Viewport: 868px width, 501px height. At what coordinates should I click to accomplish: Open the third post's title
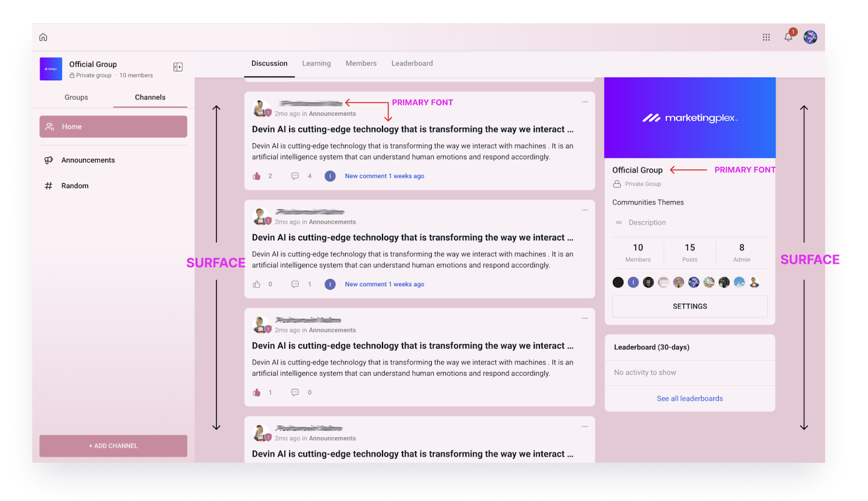(x=412, y=345)
